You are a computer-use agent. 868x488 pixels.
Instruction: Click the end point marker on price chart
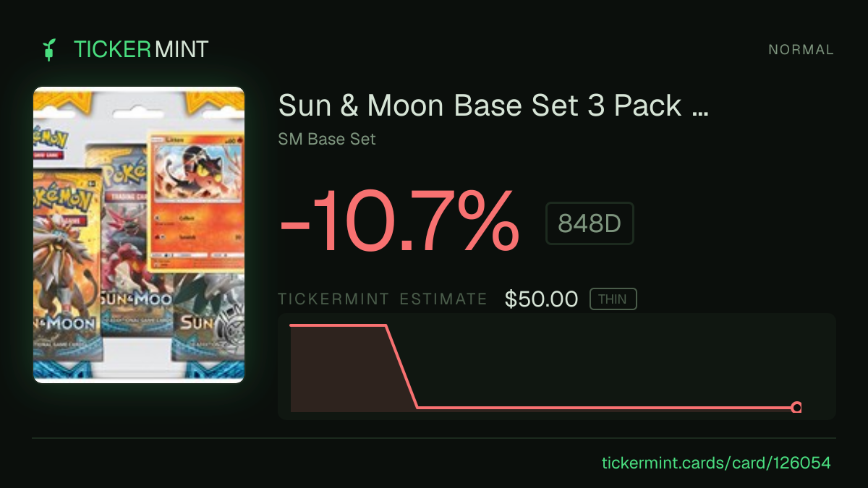point(796,408)
